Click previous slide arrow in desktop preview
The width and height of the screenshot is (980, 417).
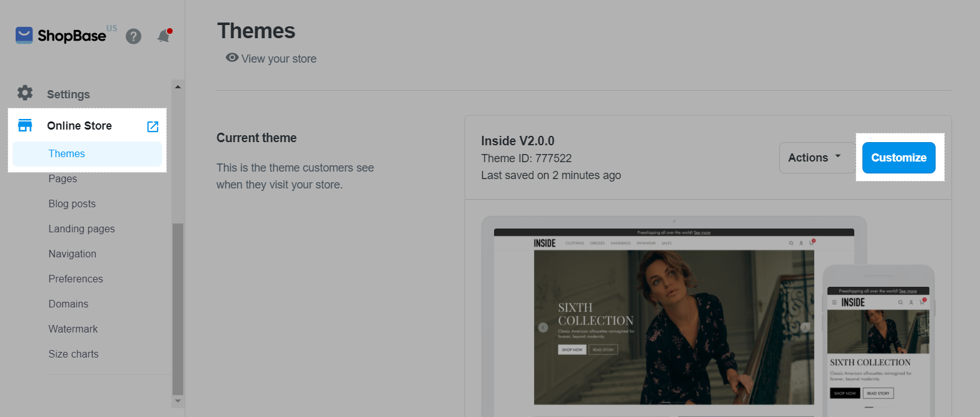coord(543,327)
